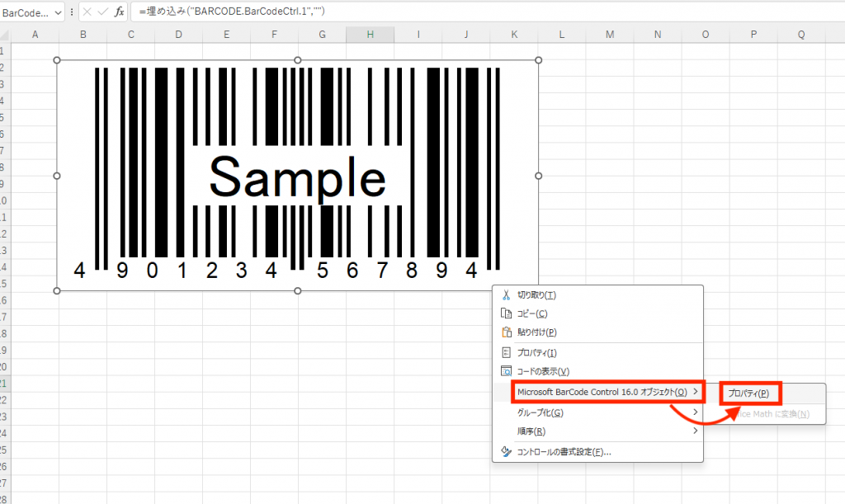This screenshot has height=504, width=845.
Task: Select column H header
Action: (370, 34)
